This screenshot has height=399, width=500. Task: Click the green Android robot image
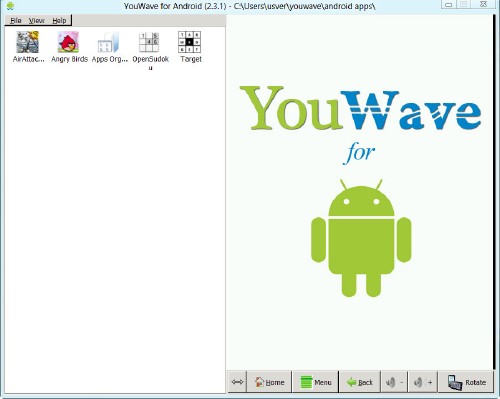click(x=361, y=238)
